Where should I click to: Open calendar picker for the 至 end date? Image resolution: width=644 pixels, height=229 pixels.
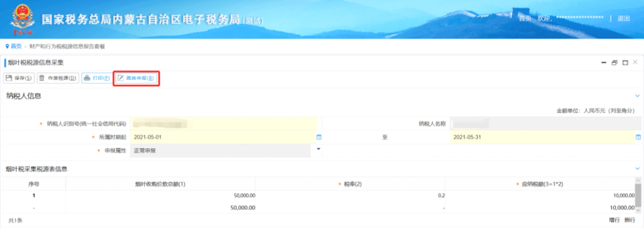click(638, 137)
